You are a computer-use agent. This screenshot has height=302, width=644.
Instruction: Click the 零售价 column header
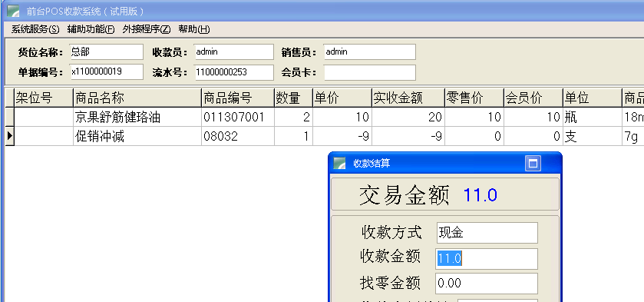coord(474,98)
